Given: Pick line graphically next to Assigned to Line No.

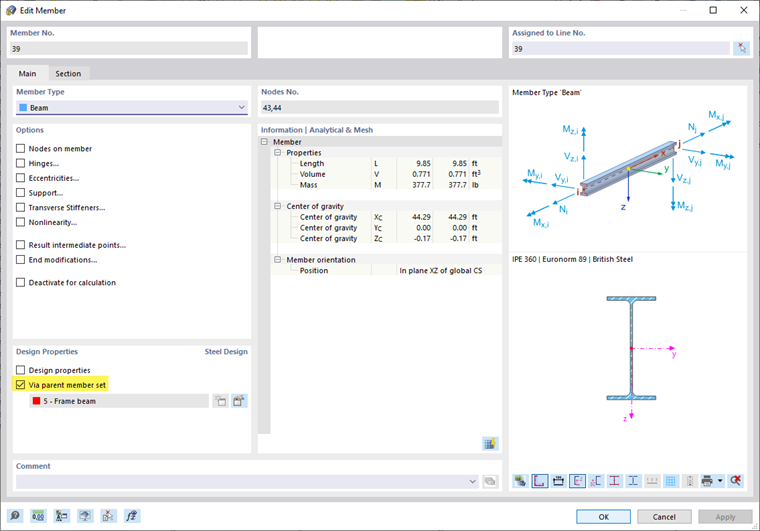Looking at the screenshot, I should [741, 48].
